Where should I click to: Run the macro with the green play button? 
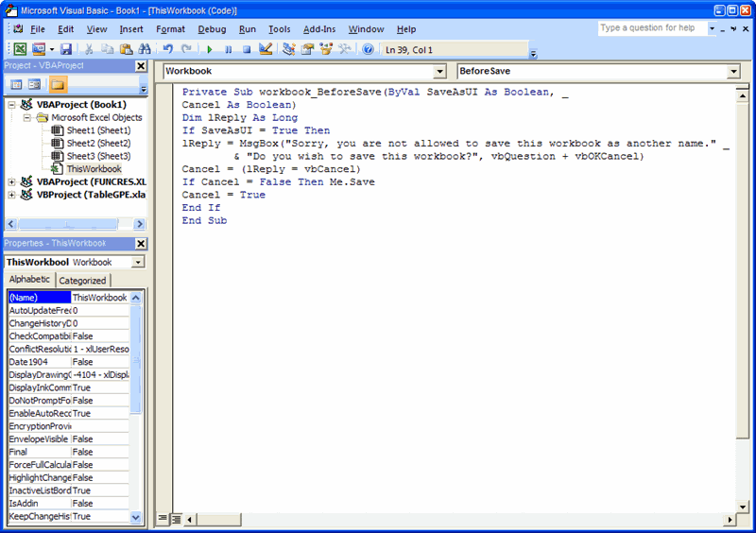point(210,49)
